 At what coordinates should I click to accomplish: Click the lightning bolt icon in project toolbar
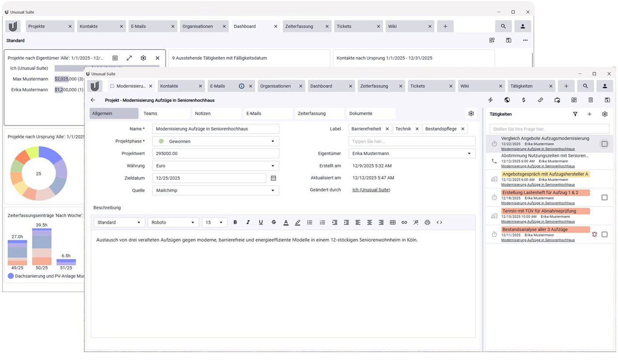click(x=490, y=100)
